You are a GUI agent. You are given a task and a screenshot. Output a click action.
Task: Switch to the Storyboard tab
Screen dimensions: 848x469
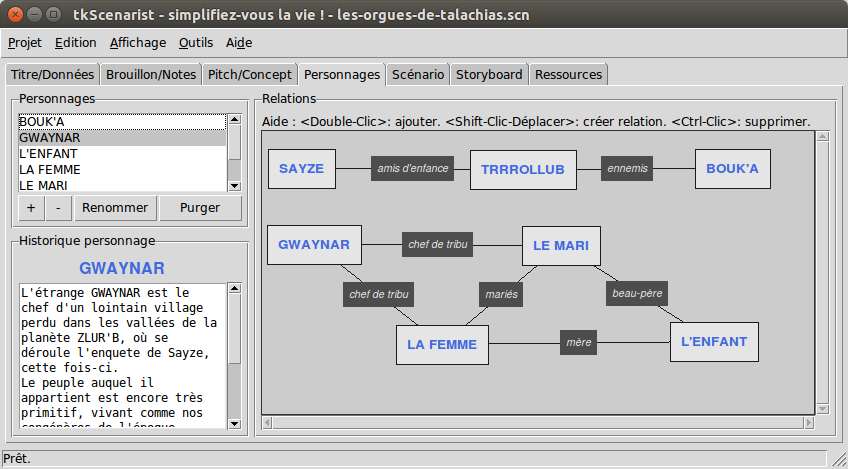[489, 74]
